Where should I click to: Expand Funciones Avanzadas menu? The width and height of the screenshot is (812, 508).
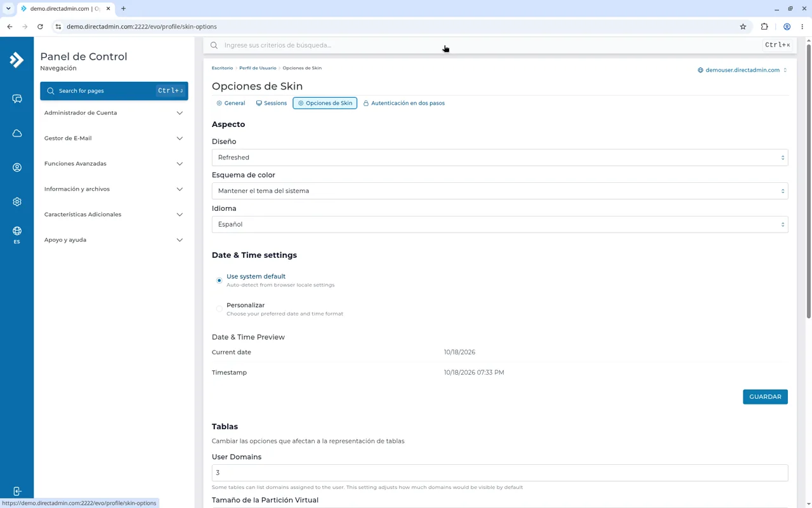[x=114, y=164]
